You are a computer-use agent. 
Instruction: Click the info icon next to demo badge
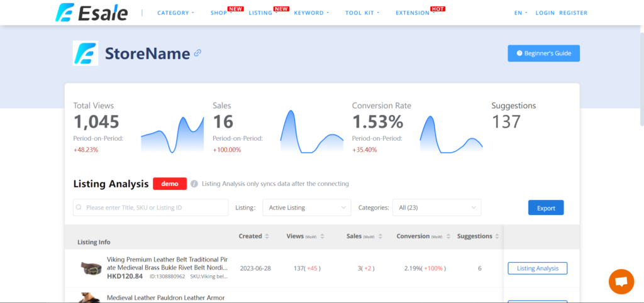[194, 184]
